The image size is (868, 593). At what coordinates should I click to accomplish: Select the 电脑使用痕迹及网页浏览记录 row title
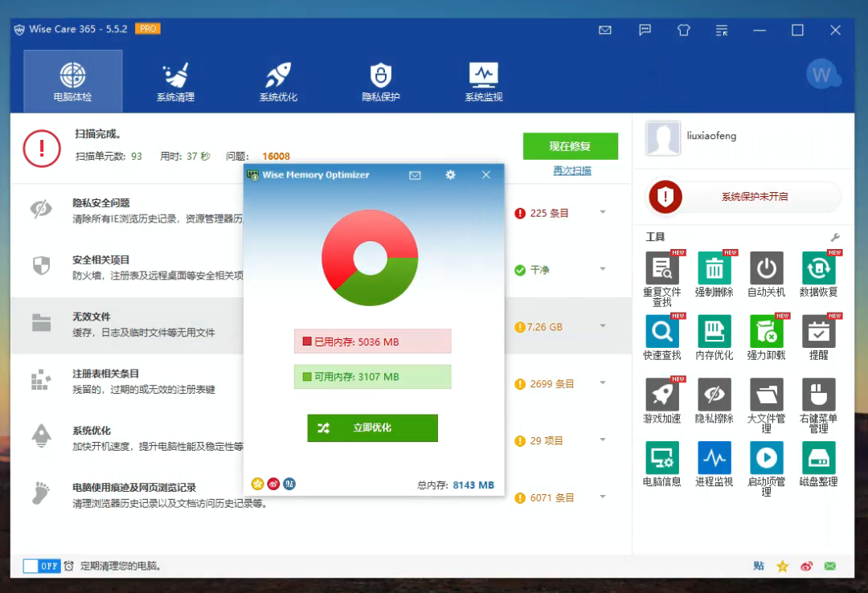[134, 487]
